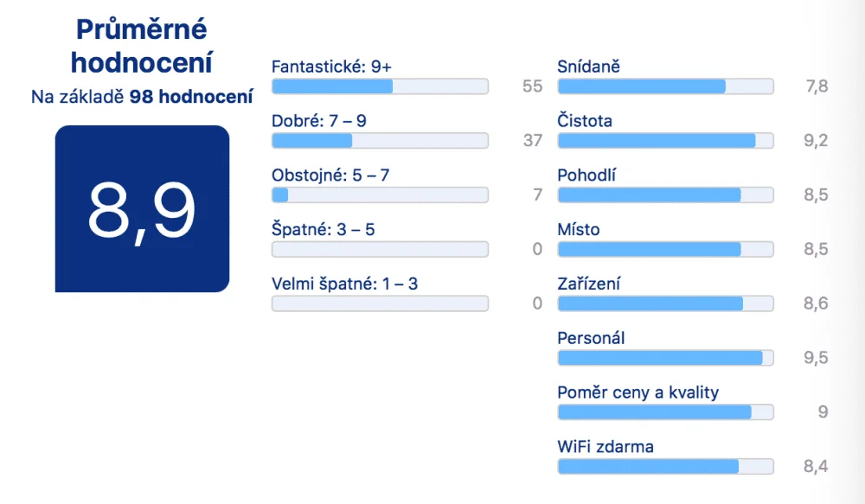The height and width of the screenshot is (504, 865).
Task: Click the Poměr ceny a kvality bar
Action: tap(666, 411)
